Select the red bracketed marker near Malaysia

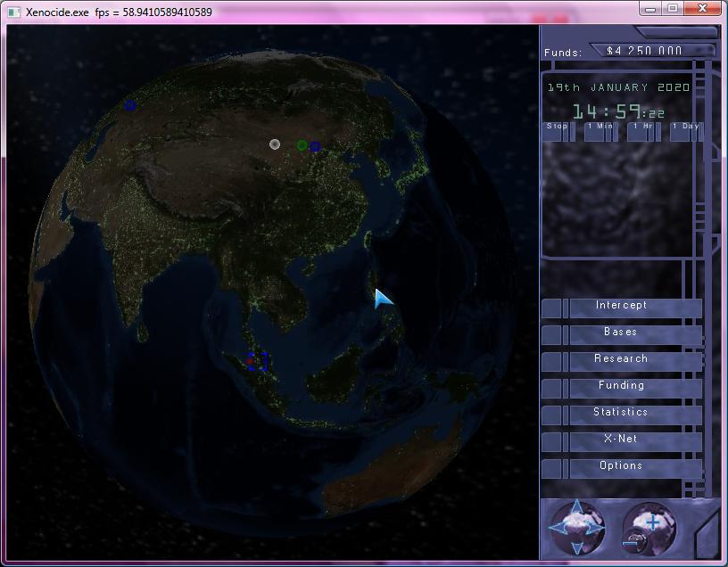(257, 361)
